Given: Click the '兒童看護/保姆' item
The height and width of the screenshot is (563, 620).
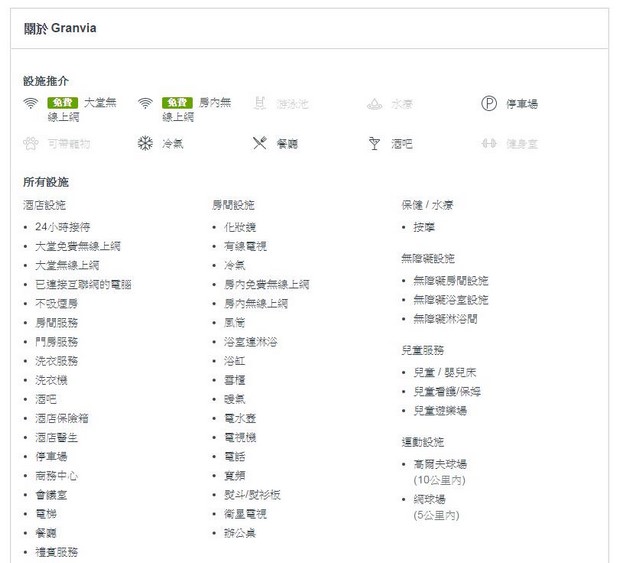Looking at the screenshot, I should (x=447, y=392).
